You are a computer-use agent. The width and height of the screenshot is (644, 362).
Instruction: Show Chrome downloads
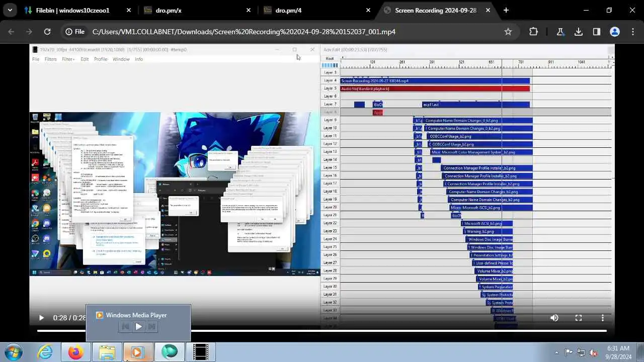click(579, 32)
